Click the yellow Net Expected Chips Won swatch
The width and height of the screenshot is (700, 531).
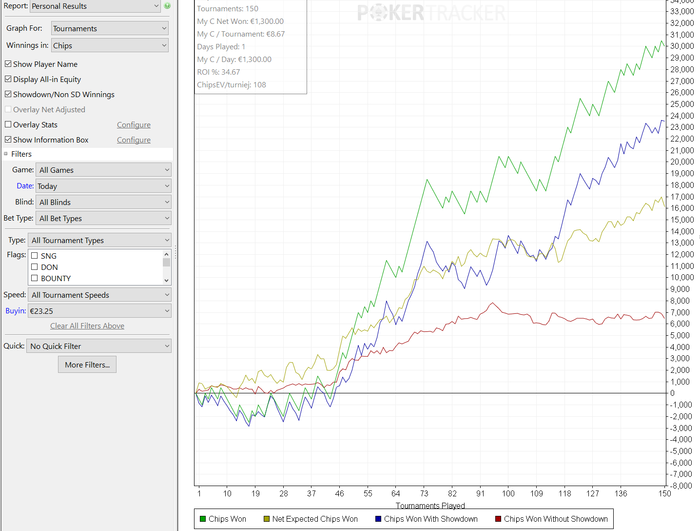[x=267, y=519]
